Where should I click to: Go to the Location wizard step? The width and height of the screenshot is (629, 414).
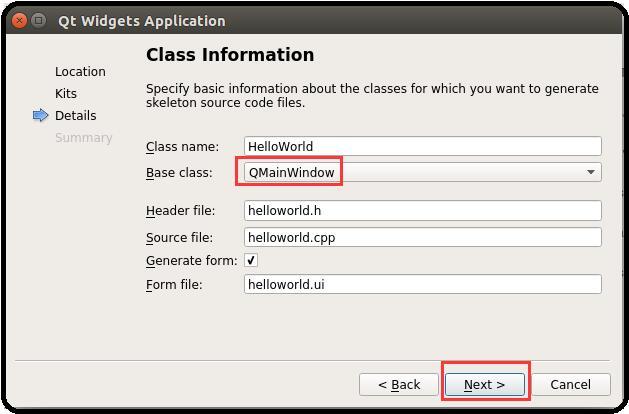[80, 71]
